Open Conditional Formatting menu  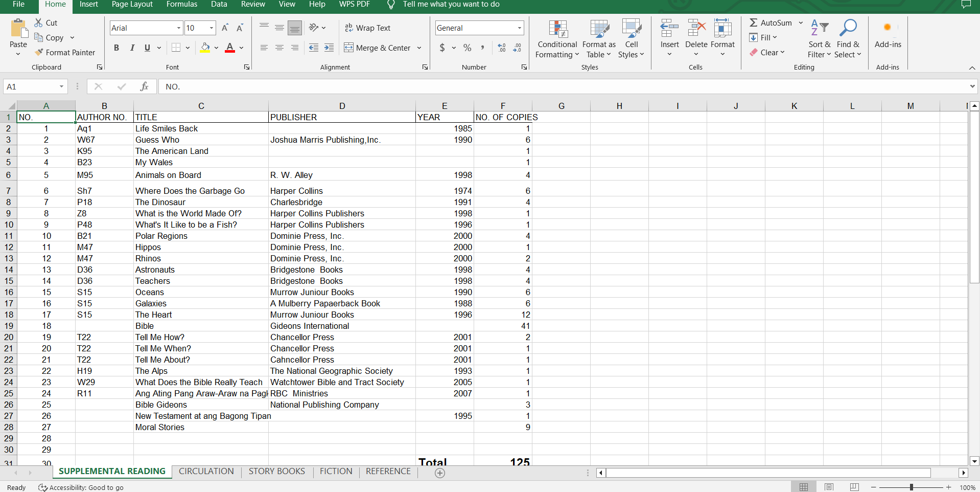pyautogui.click(x=557, y=39)
